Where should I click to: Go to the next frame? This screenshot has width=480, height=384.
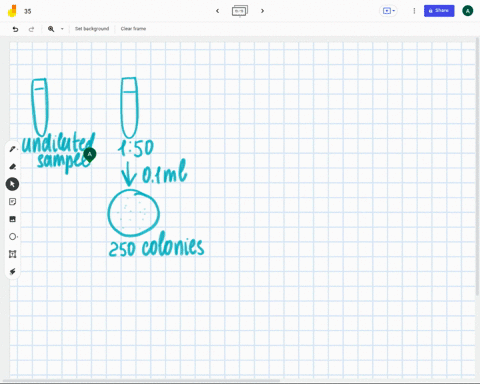coord(262,11)
